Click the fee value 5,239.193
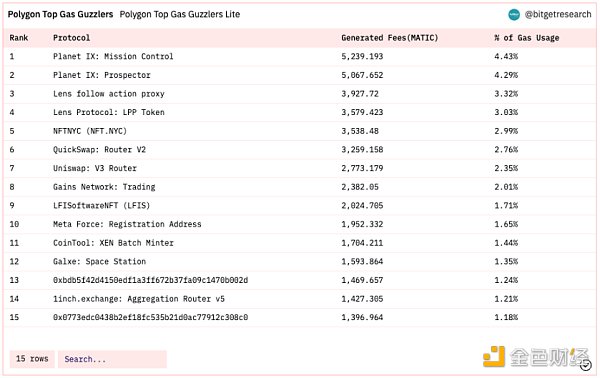The width and height of the screenshot is (600, 378). click(x=362, y=57)
